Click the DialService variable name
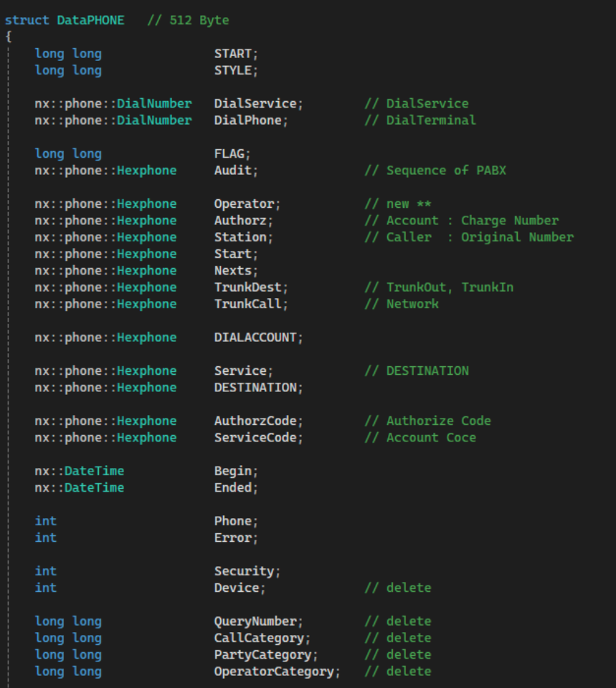This screenshot has height=688, width=616. 255,104
